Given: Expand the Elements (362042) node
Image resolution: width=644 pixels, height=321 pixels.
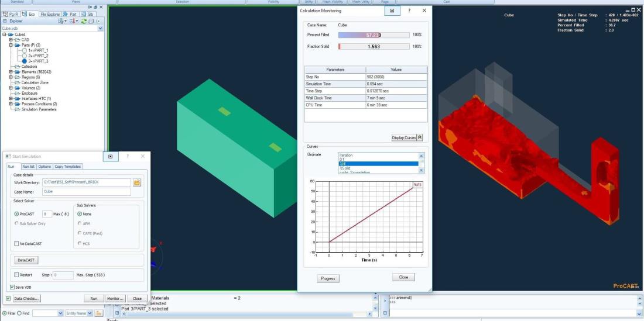Looking at the screenshot, I should coord(11,72).
